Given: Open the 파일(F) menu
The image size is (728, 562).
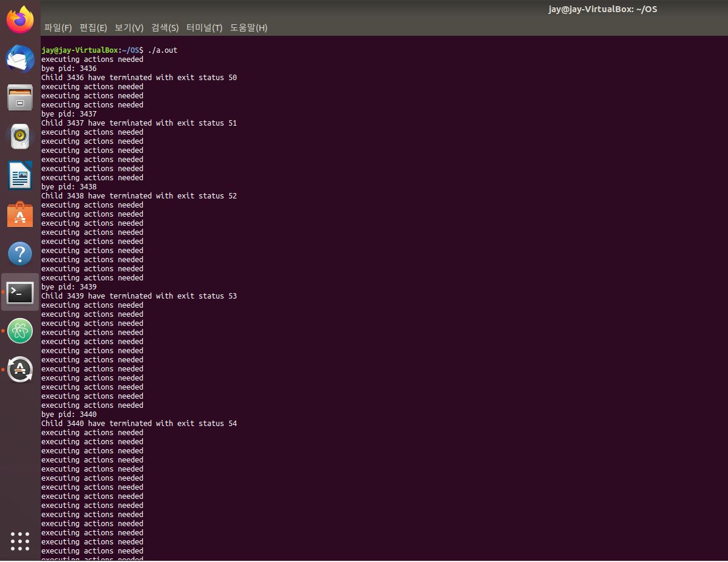Looking at the screenshot, I should [58, 28].
